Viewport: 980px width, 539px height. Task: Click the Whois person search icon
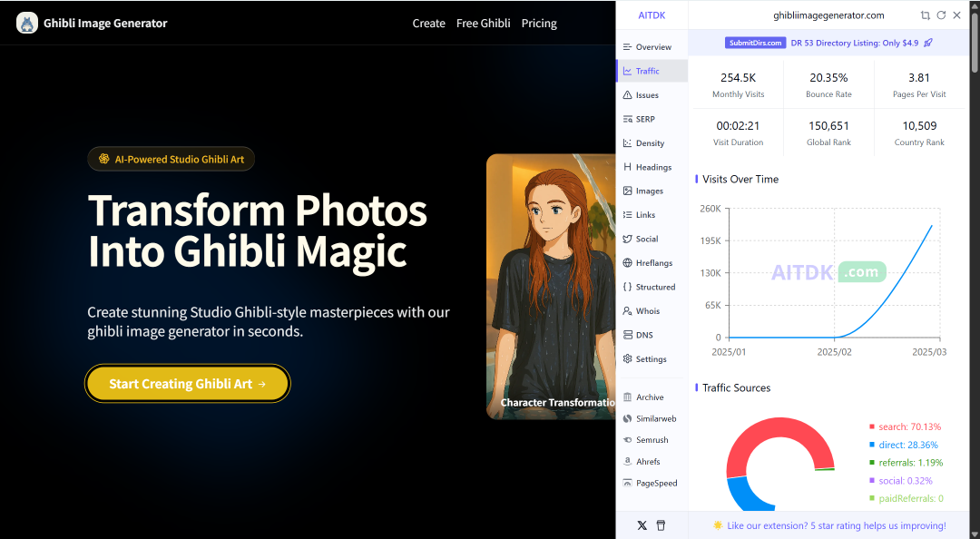point(628,310)
